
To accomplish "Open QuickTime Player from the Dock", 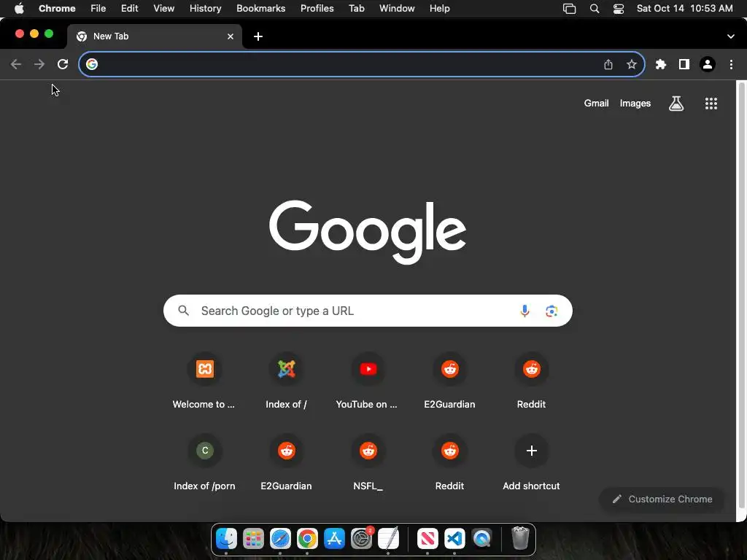I will 481,539.
